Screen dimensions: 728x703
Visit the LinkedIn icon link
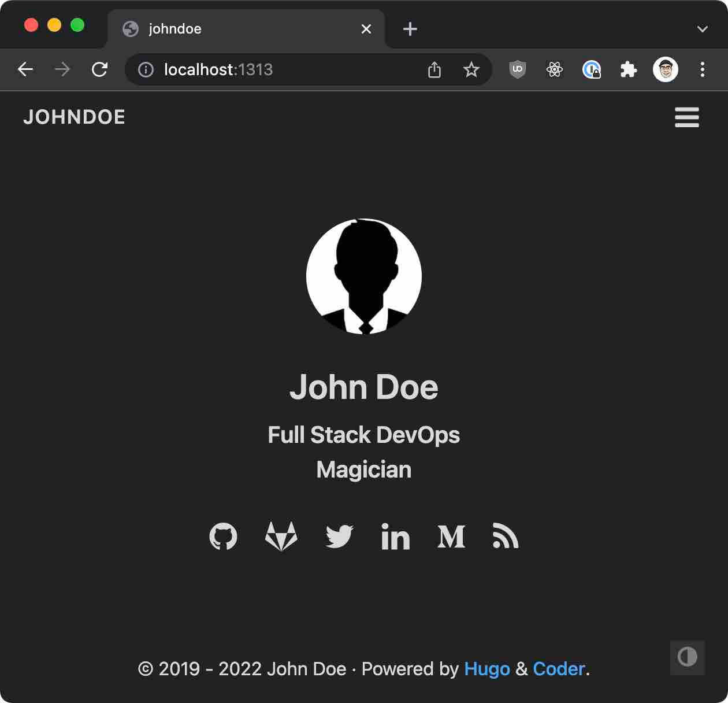pyautogui.click(x=396, y=536)
